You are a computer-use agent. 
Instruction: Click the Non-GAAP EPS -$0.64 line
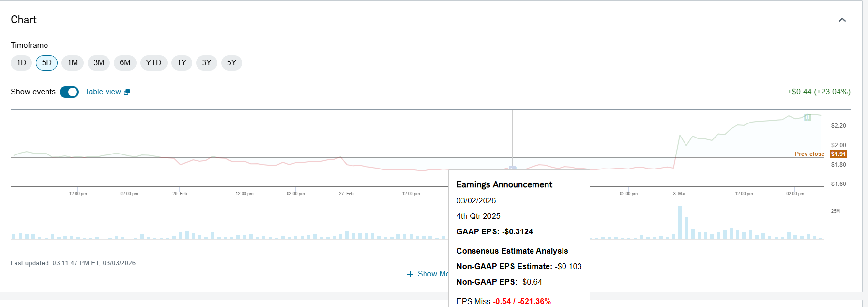(x=499, y=282)
